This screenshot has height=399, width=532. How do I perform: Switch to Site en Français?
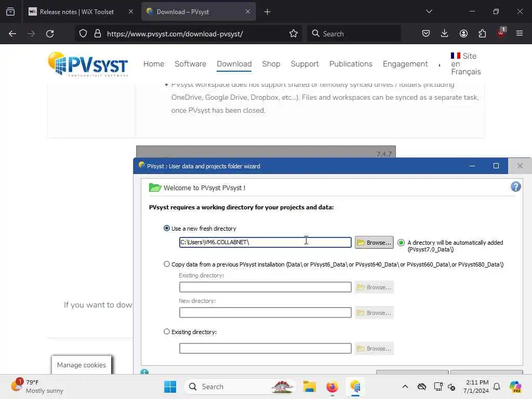pos(465,64)
